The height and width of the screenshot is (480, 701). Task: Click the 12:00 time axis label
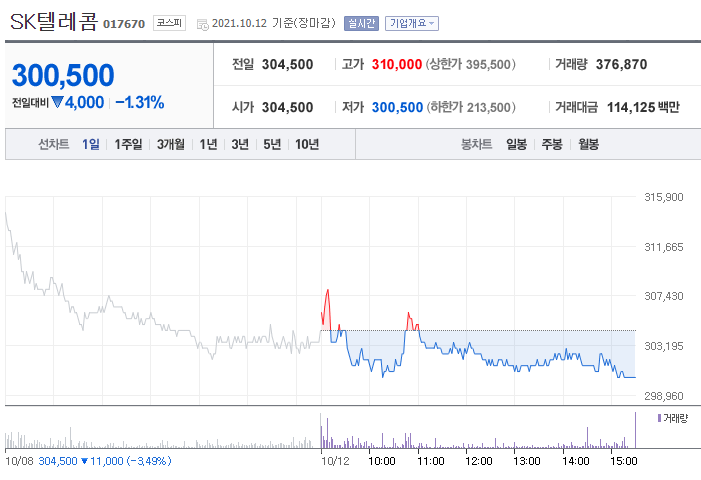[x=479, y=461]
